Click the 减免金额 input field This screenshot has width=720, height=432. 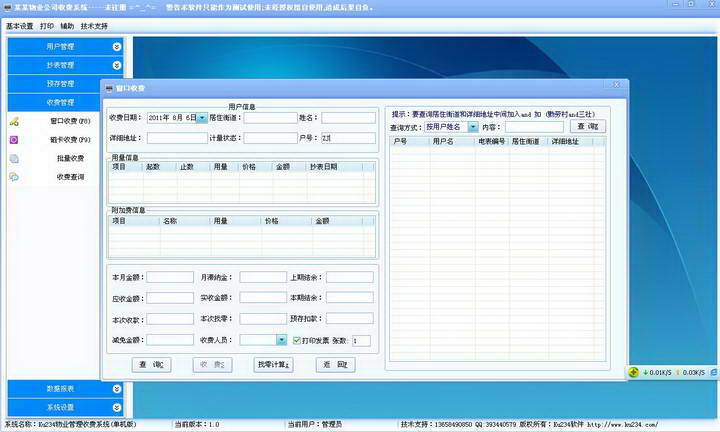tap(170, 340)
